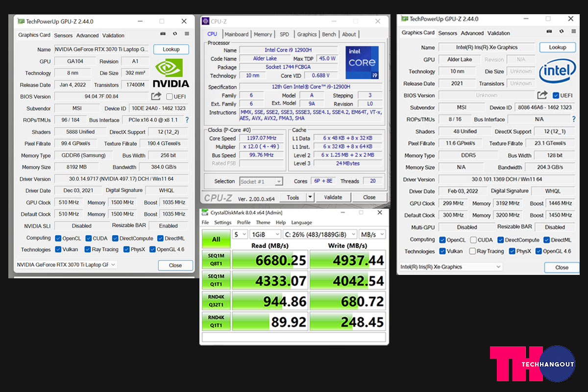Viewport: 588px width, 392px height.
Task: Run RND4K Q32T1 test in CrystalDiskMark
Action: pos(216,301)
